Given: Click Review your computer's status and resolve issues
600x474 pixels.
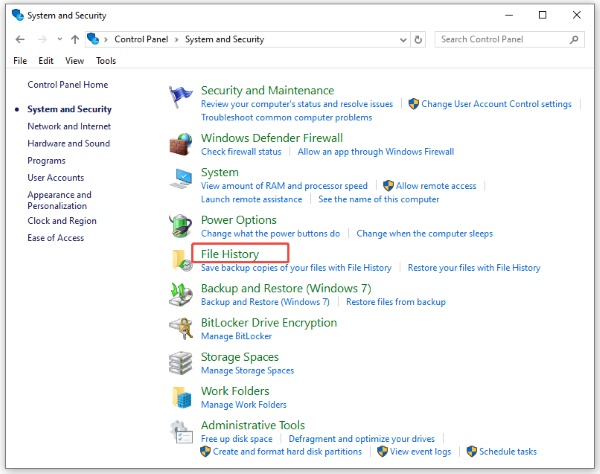Looking at the screenshot, I should tap(297, 104).
